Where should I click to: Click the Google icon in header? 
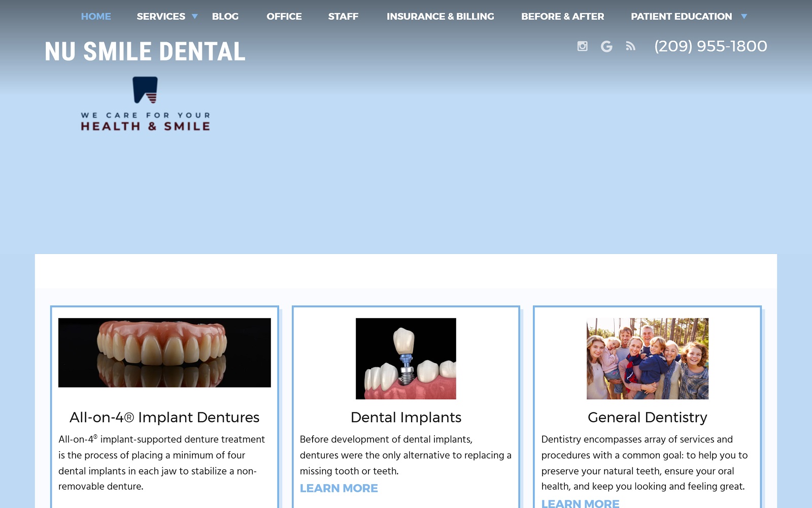(606, 47)
